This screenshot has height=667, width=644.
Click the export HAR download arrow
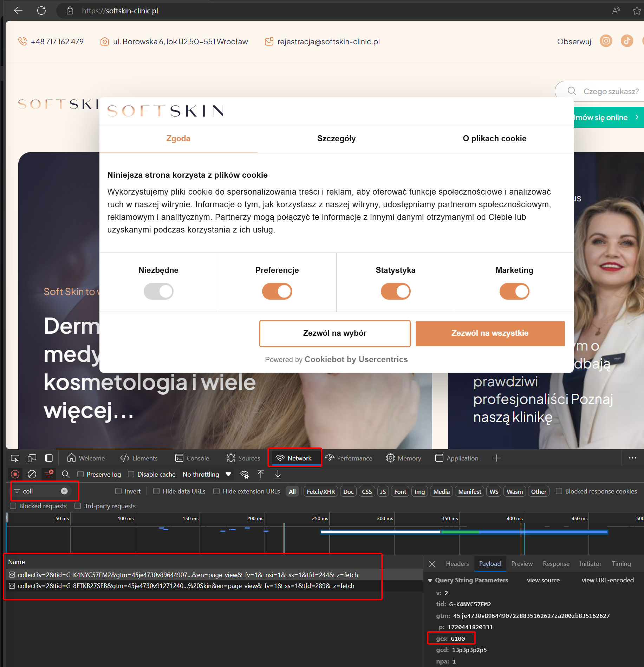point(278,474)
